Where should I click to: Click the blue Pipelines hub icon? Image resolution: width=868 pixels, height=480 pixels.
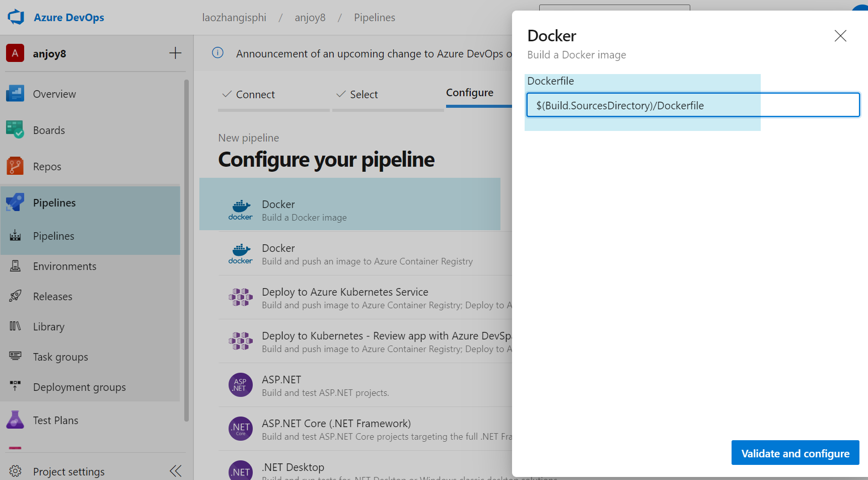[15, 202]
